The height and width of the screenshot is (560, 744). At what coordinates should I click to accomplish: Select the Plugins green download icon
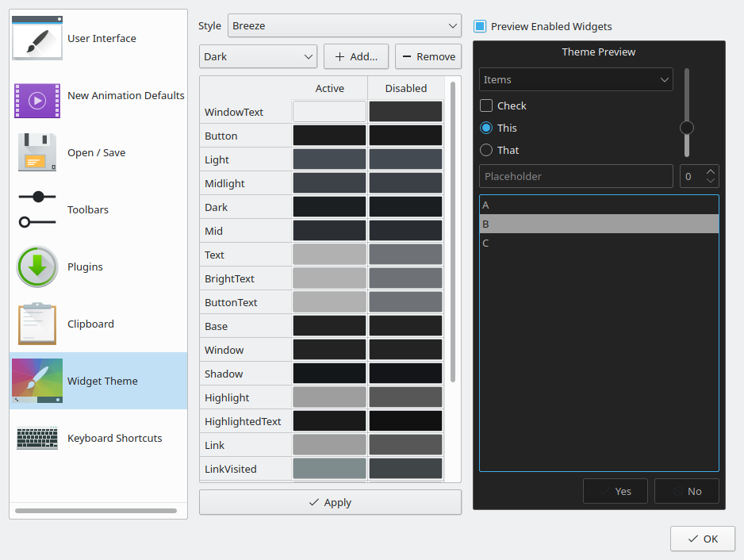coord(37,267)
